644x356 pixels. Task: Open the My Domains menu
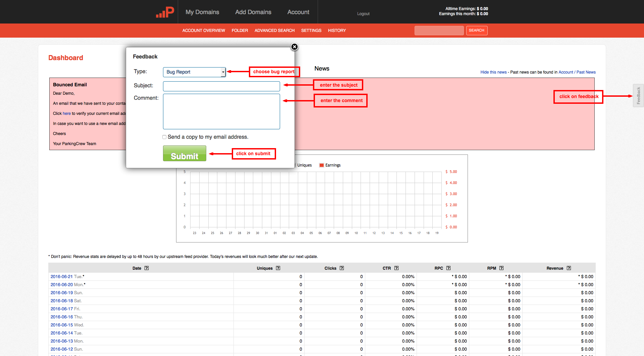click(x=202, y=12)
